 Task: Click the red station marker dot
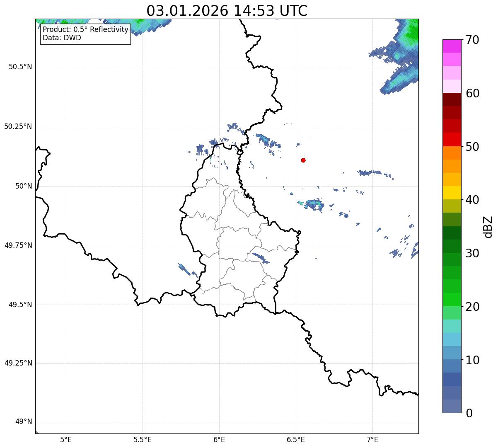click(303, 160)
